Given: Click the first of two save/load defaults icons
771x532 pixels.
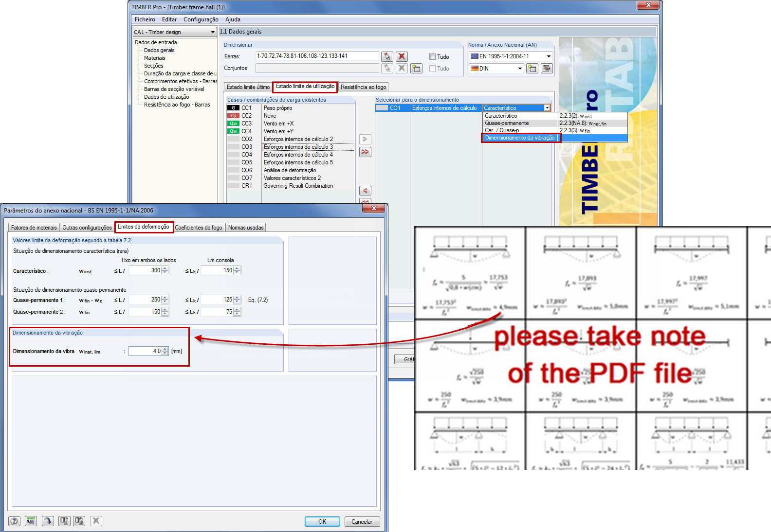Looking at the screenshot, I should [x=64, y=521].
